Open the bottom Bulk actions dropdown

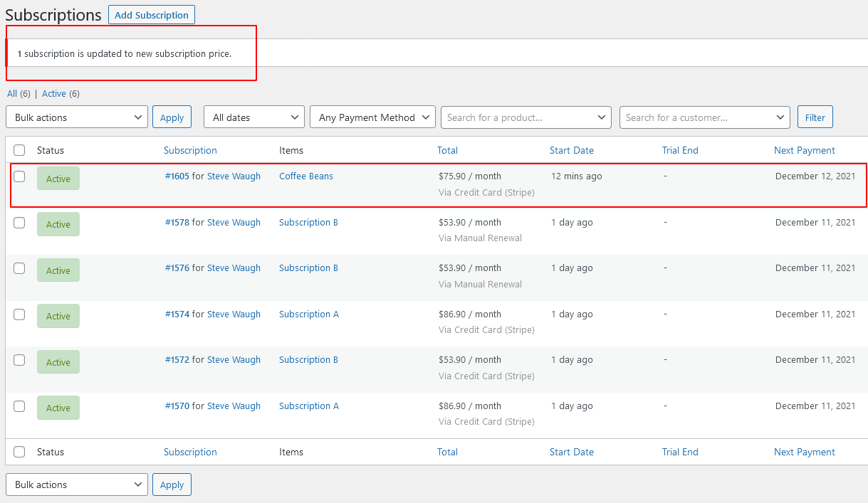coord(76,485)
